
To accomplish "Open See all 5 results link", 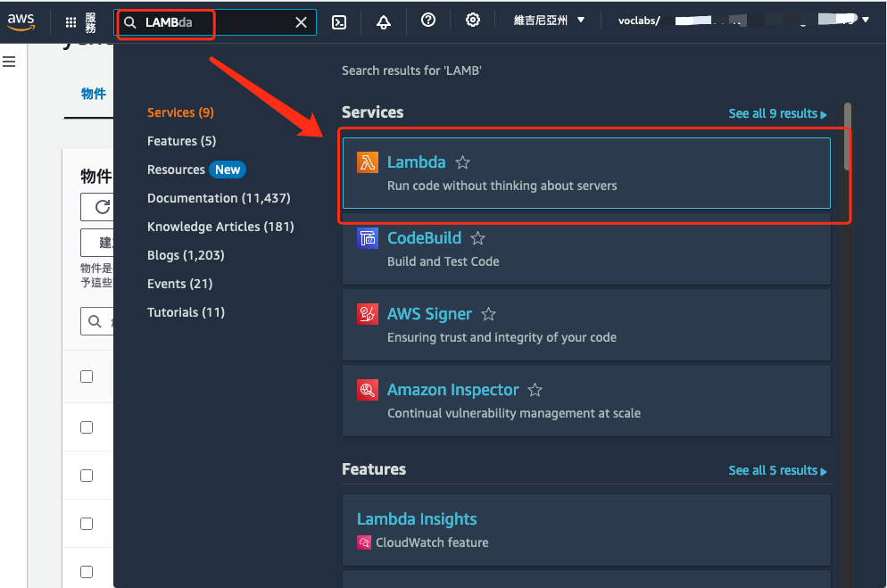I will 778,470.
